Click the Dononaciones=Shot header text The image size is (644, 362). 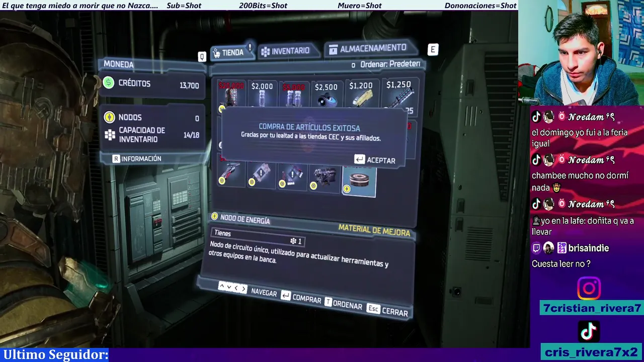[x=480, y=6]
